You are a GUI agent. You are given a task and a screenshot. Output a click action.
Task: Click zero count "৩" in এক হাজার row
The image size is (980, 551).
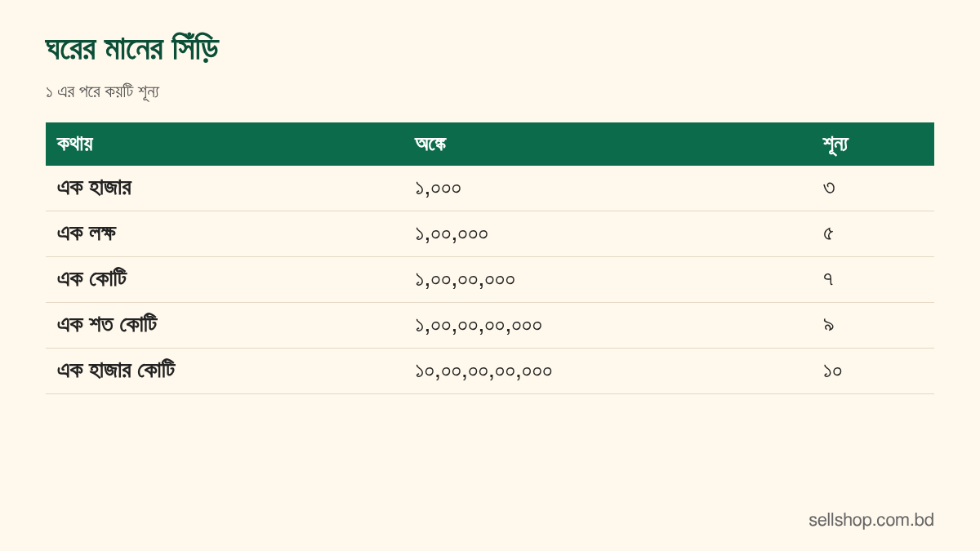point(829,189)
